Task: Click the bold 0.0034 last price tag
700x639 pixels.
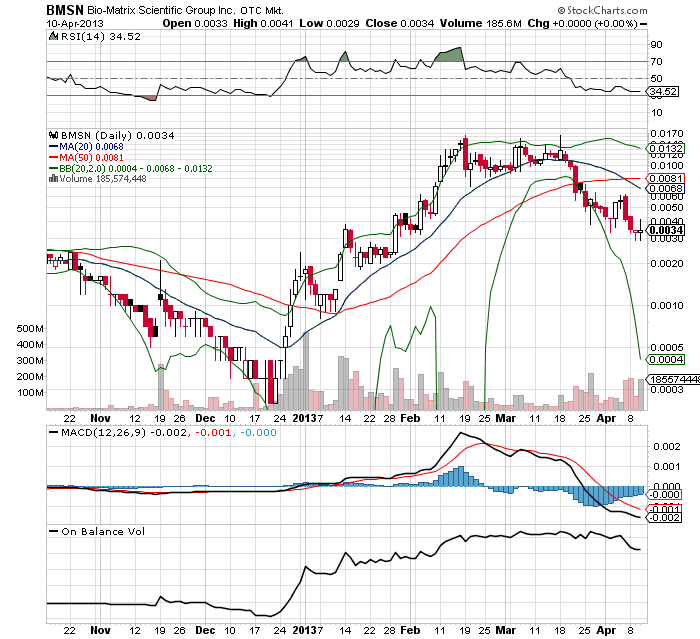Action: [665, 230]
